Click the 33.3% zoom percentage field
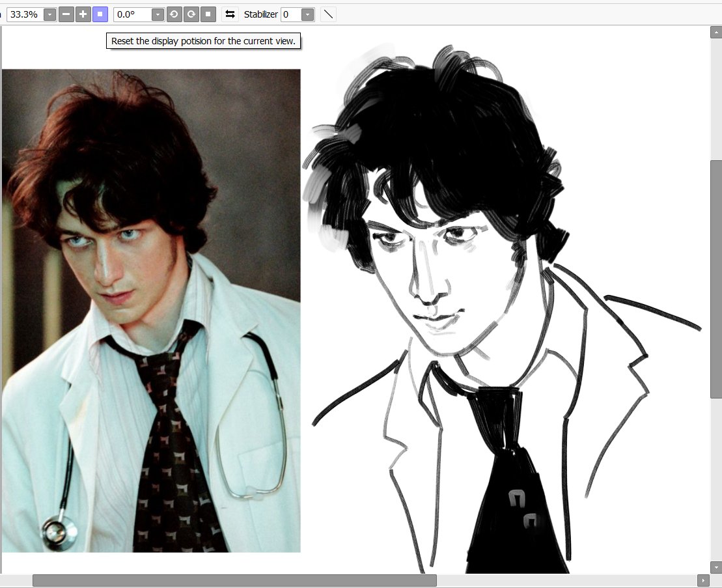Image resolution: width=722 pixels, height=588 pixels. click(x=25, y=15)
